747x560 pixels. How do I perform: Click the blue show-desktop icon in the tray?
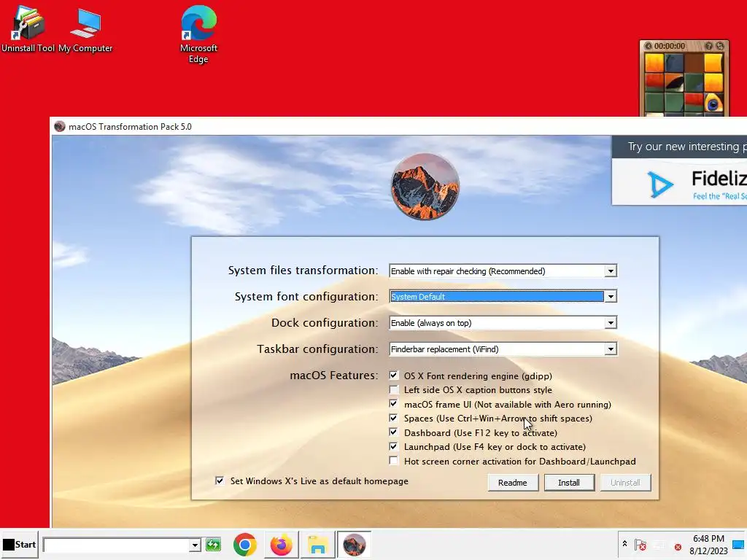738,544
